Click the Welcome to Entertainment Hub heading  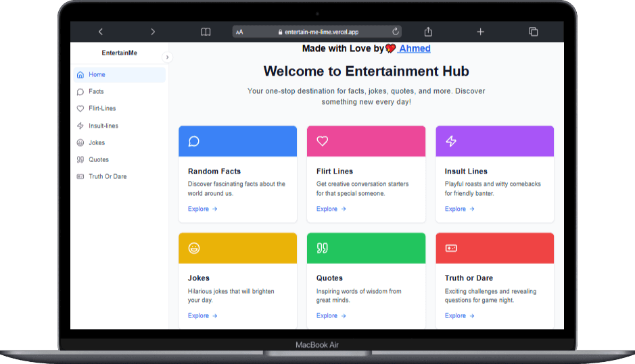tap(366, 72)
